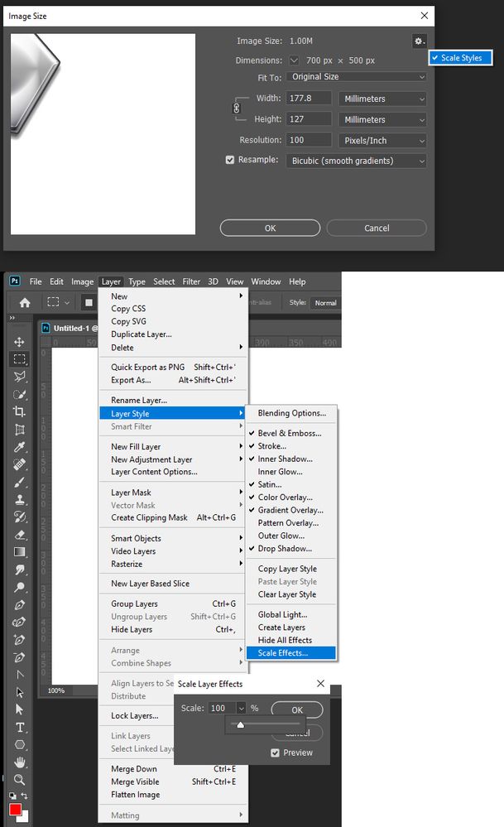Choose Scale Effects from the submenu
This screenshot has height=827, width=504.
(291, 653)
